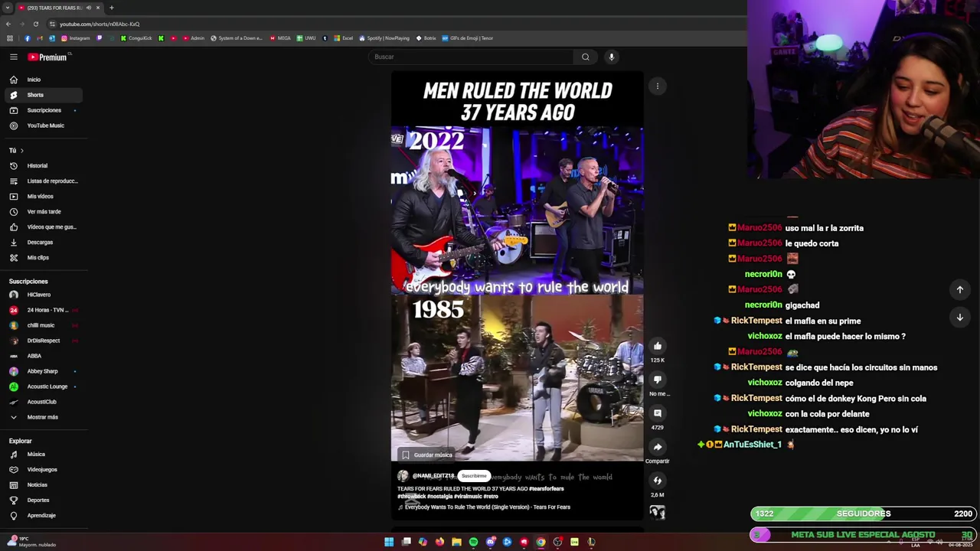Open the Short's three-dot options menu
The height and width of the screenshot is (551, 980).
point(657,86)
